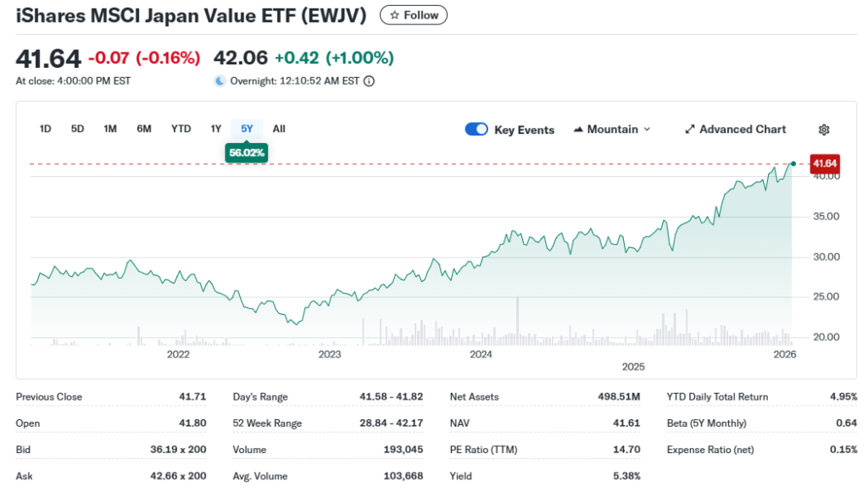The height and width of the screenshot is (492, 868).
Task: Expand the chart type selector chevron
Action: click(x=648, y=129)
